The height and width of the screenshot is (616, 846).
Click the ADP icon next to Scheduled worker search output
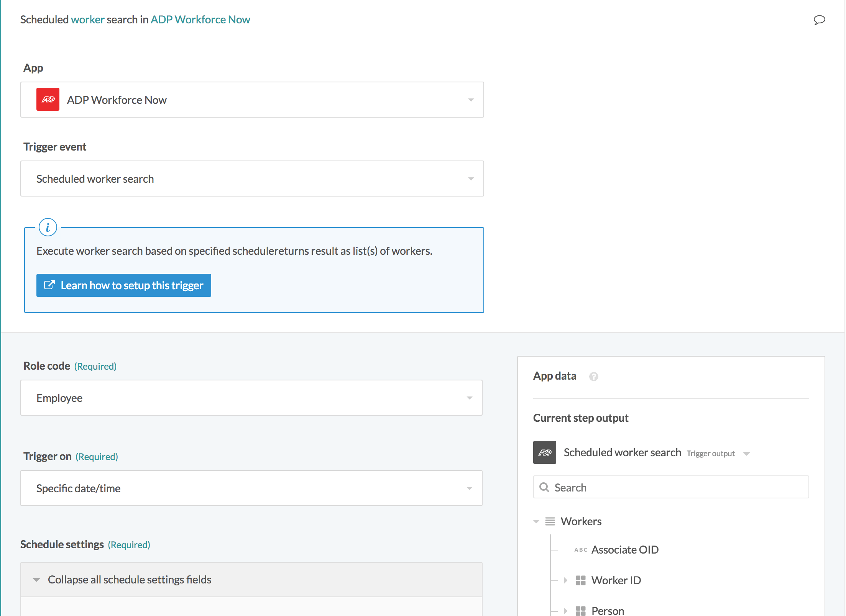tap(544, 452)
